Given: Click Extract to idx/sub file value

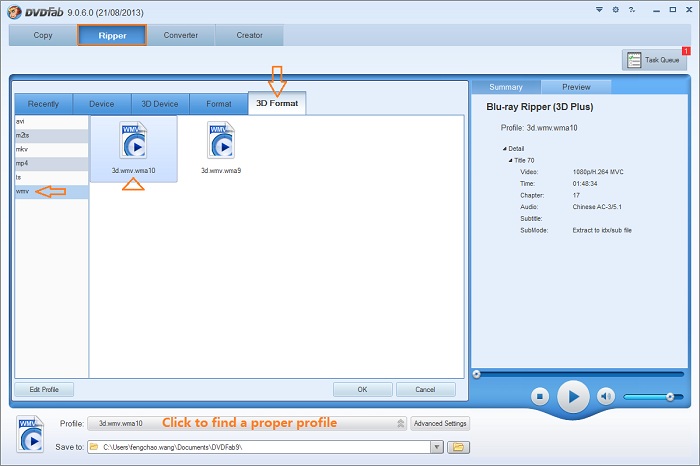Looking at the screenshot, I should (602, 230).
